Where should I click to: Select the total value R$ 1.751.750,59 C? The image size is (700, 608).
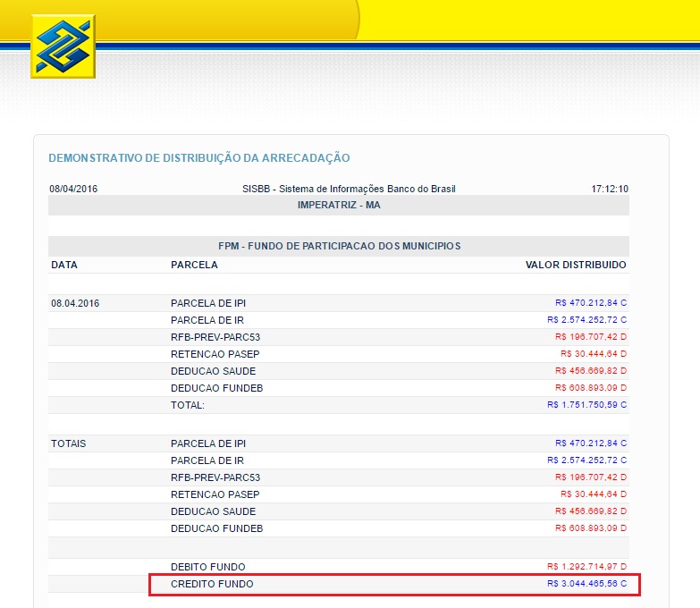[586, 405]
